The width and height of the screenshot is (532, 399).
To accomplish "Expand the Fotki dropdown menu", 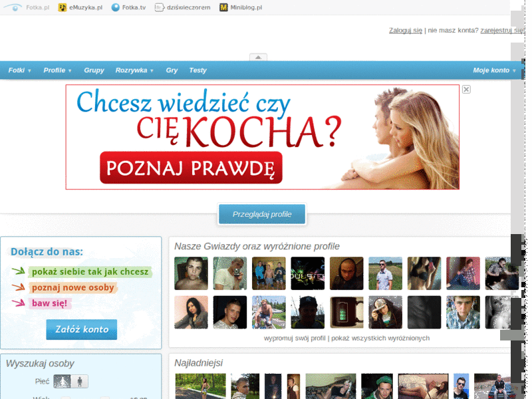I will [19, 70].
